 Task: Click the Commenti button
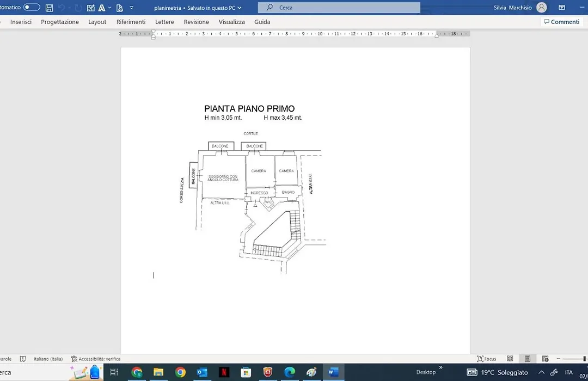coord(562,22)
